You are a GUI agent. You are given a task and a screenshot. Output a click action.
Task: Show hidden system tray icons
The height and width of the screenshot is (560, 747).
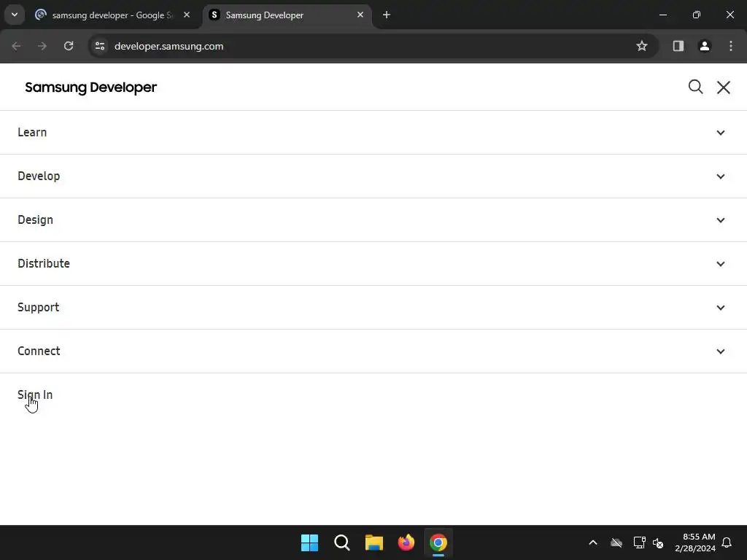(x=593, y=542)
